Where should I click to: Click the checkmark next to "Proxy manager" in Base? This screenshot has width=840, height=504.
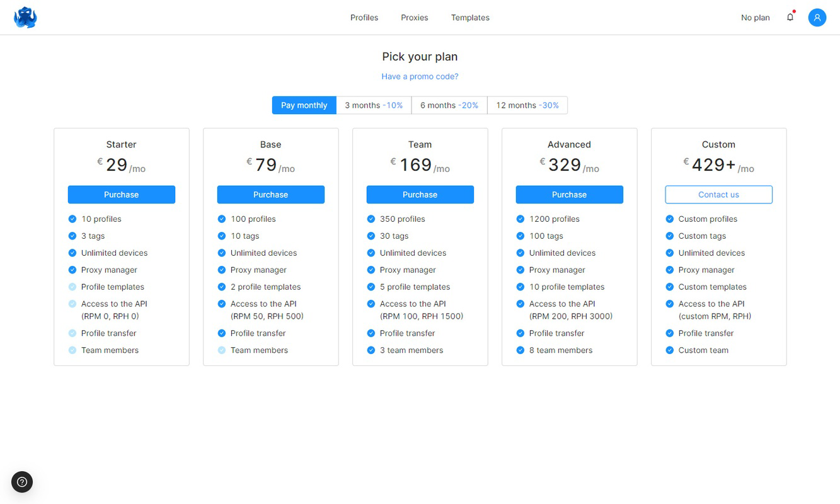coord(221,270)
